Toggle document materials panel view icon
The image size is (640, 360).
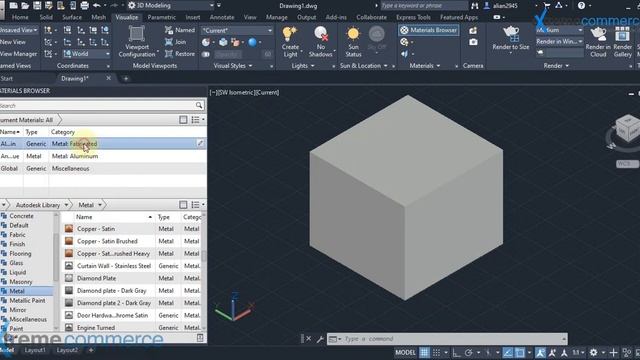(183, 120)
